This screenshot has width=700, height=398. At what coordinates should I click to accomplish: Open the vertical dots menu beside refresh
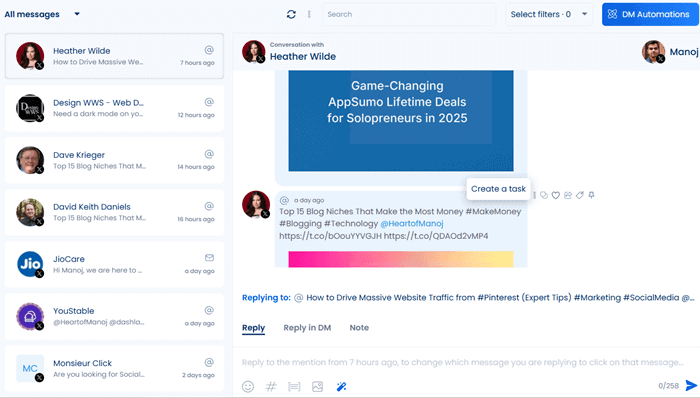(309, 14)
